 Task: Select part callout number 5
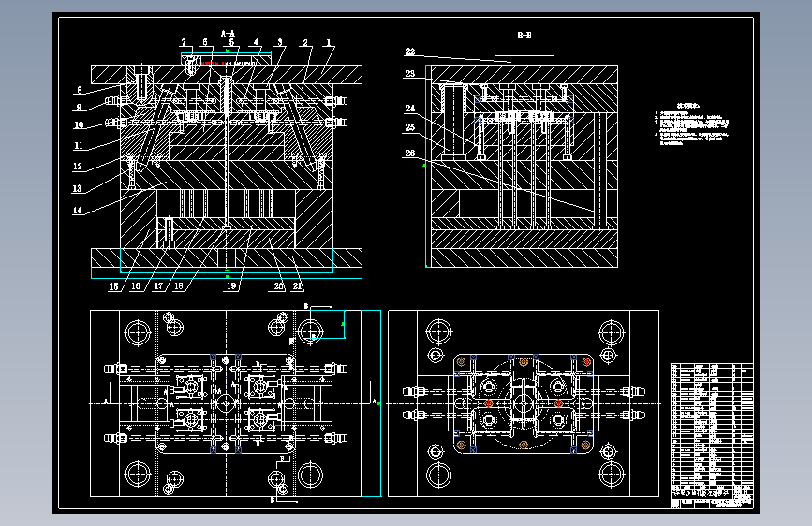point(231,42)
